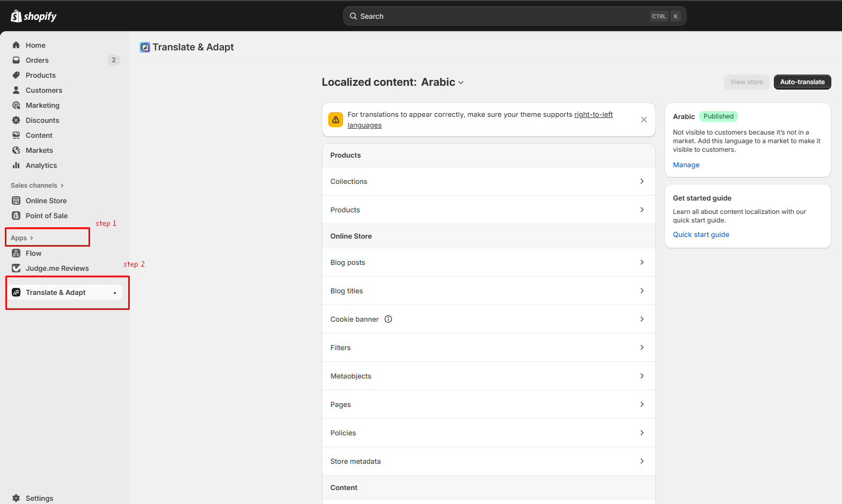Click the Shopify logo in top bar
Viewport: 842px width, 504px height.
pyautogui.click(x=33, y=16)
